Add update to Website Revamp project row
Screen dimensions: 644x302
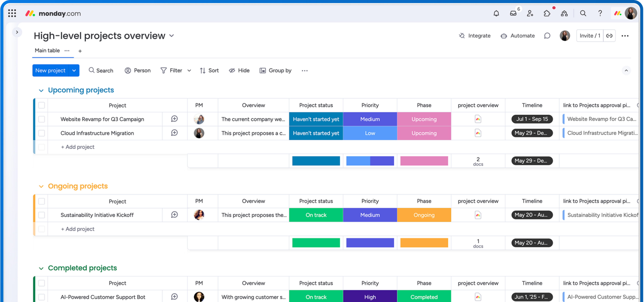point(174,119)
